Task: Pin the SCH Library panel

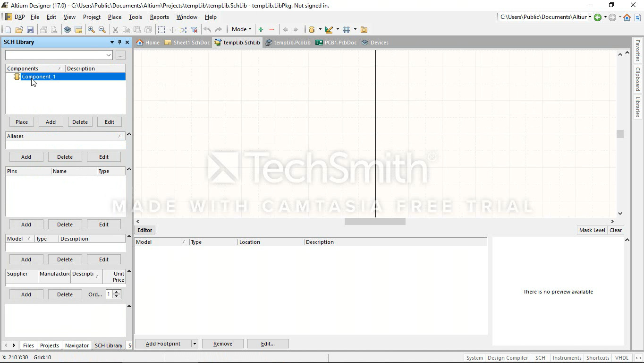Action: (119, 42)
